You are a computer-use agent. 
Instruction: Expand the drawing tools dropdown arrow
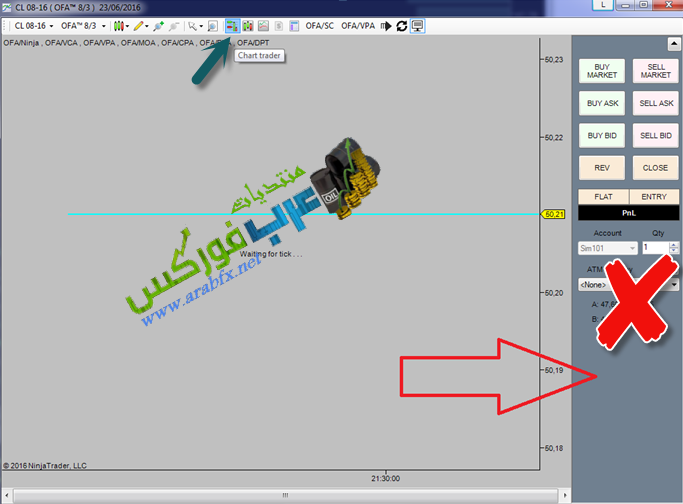point(147,27)
